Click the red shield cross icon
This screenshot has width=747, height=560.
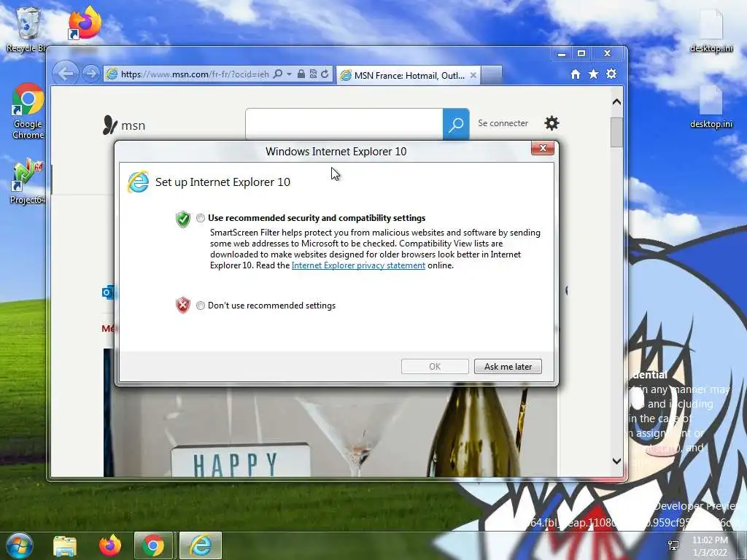(x=183, y=306)
